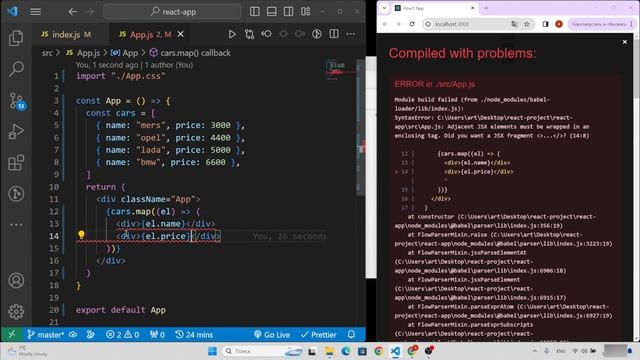Open Source Control view with pending changes badge
The height and width of the screenshot is (360, 640).
(17, 101)
